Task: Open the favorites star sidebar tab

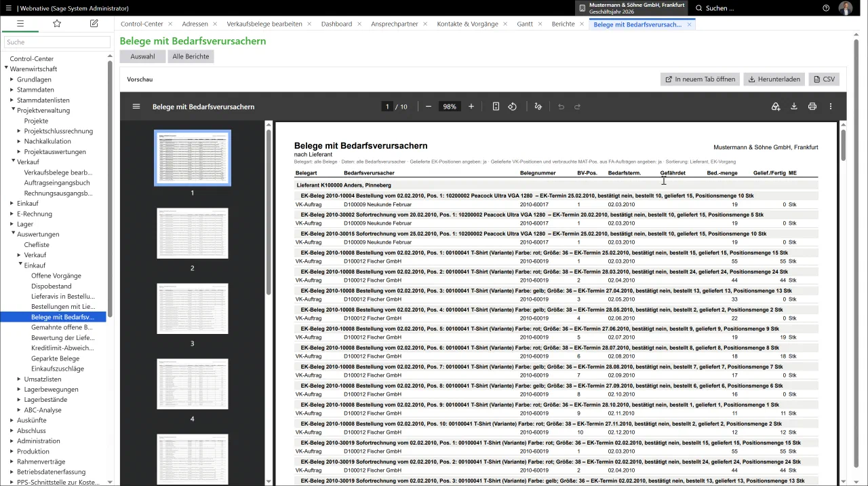Action: coord(57,23)
